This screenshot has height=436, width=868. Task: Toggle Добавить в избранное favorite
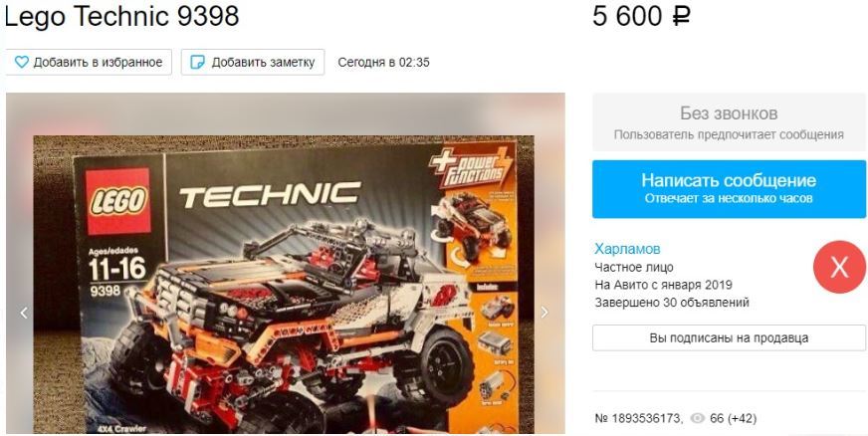coord(90,62)
